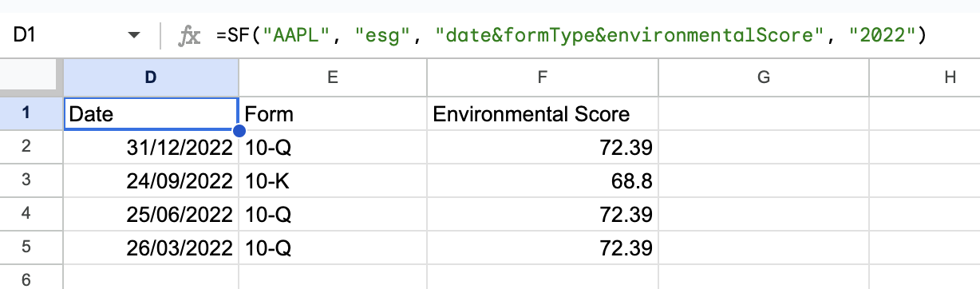Select the cell with date 24/09/2022

[151, 180]
